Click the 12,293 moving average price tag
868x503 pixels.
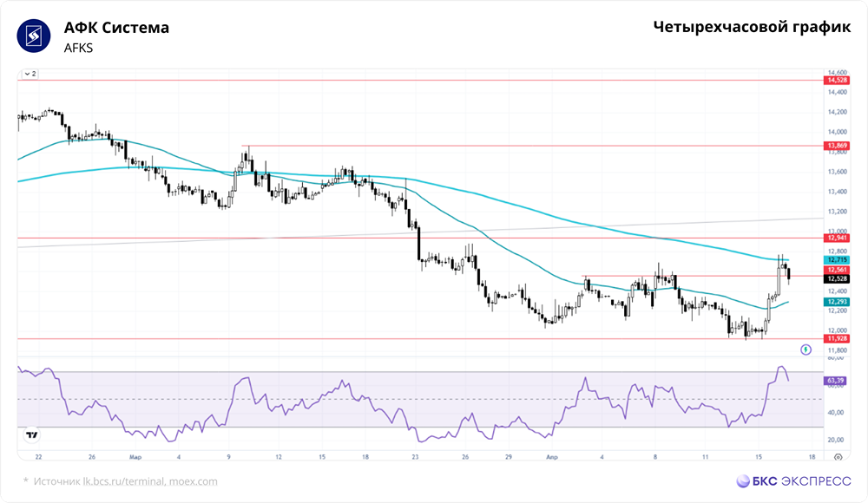coord(837,302)
